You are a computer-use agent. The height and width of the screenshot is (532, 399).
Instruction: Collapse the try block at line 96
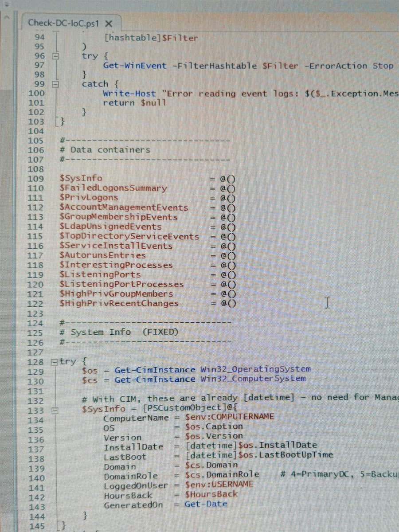[55, 56]
